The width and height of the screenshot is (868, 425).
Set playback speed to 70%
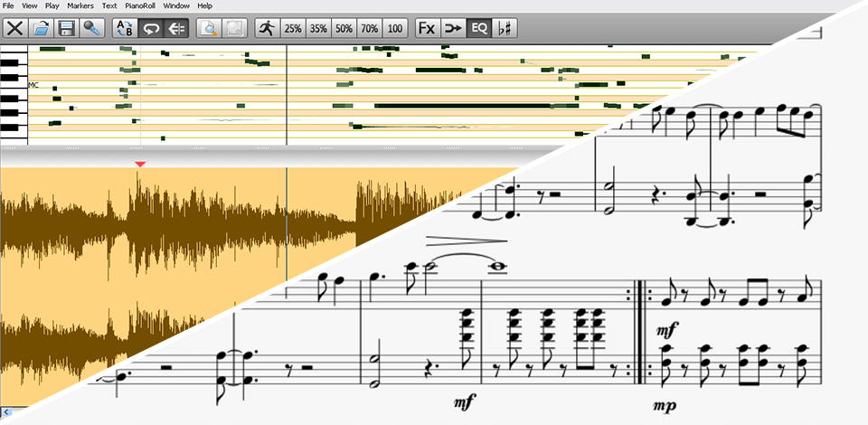click(x=369, y=28)
